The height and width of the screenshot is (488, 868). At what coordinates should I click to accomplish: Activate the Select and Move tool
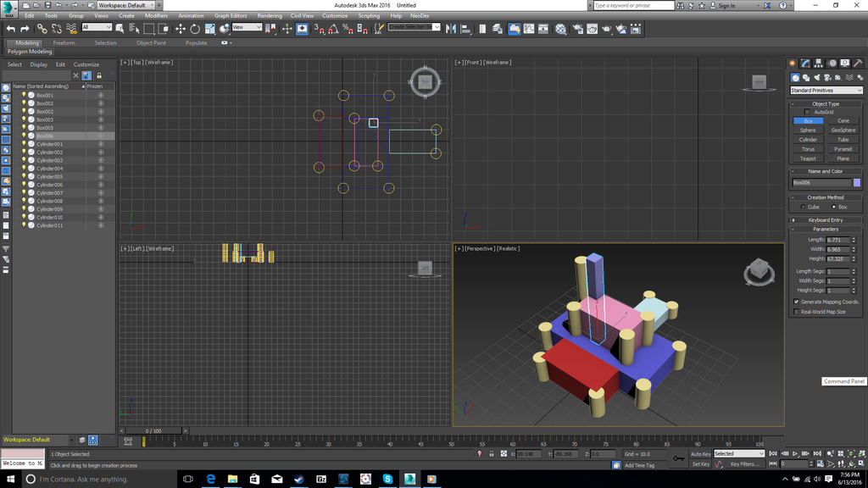pyautogui.click(x=181, y=29)
